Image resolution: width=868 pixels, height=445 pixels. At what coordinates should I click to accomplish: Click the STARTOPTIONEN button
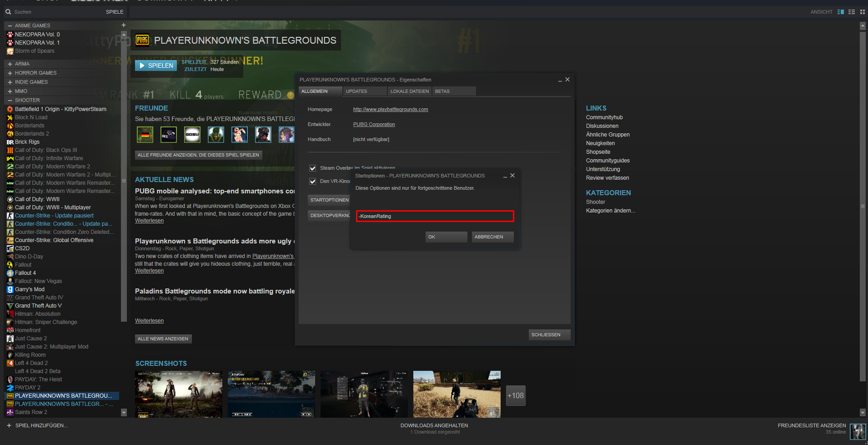tap(329, 200)
